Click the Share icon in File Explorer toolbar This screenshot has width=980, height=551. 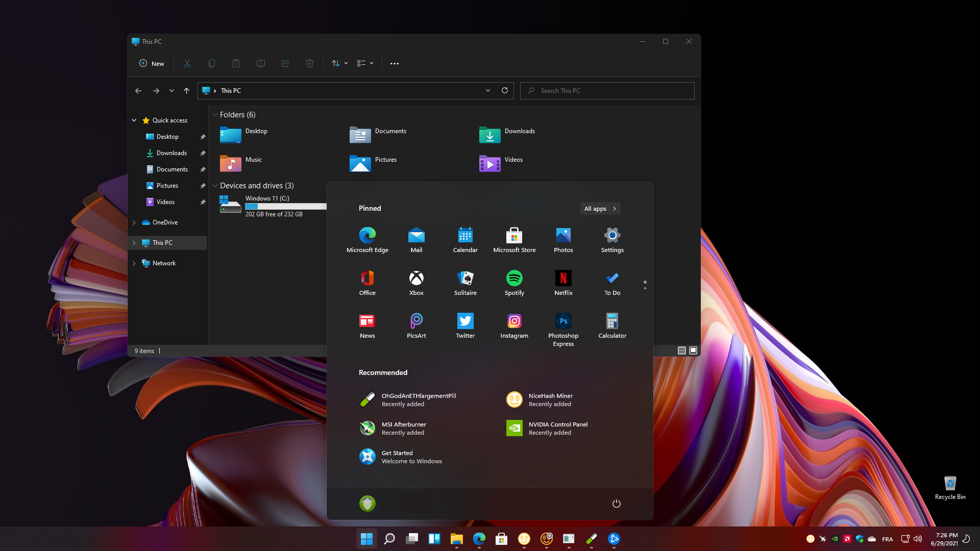point(285,63)
